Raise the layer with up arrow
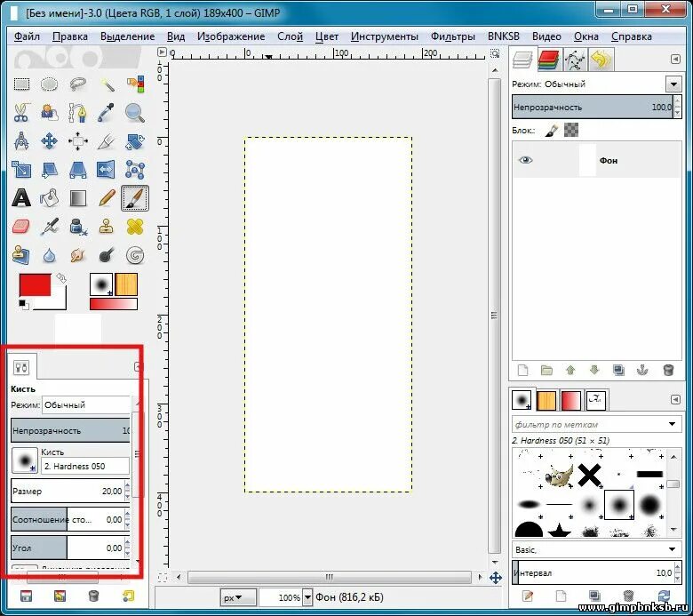Viewport: 693px width, 616px height. point(570,370)
